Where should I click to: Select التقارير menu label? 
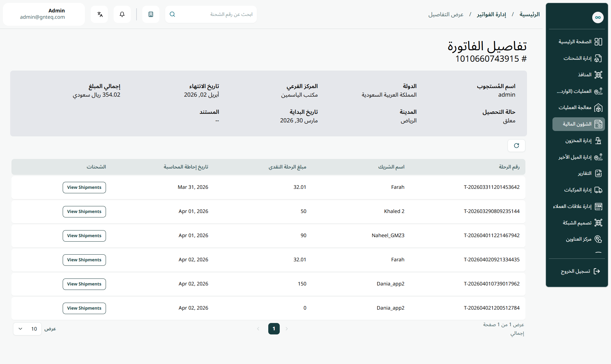pos(585,173)
